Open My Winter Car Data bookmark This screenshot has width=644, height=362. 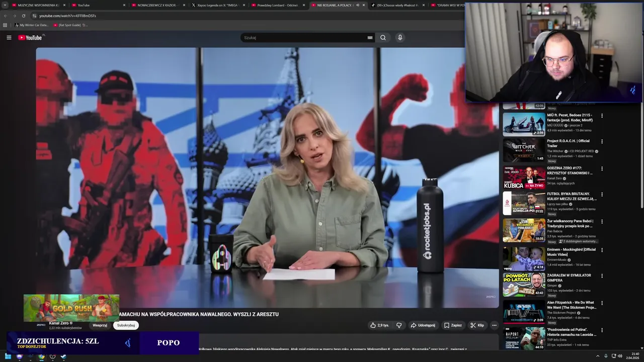(x=31, y=25)
